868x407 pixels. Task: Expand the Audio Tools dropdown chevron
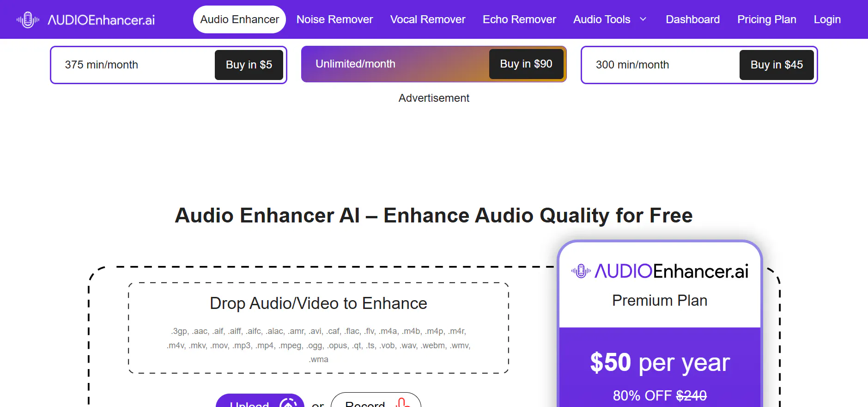click(643, 19)
